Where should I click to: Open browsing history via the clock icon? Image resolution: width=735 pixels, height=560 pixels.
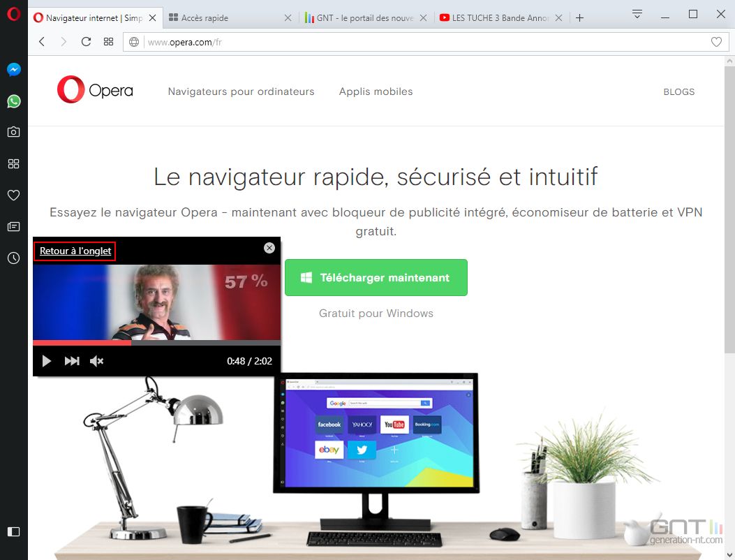click(x=13, y=258)
